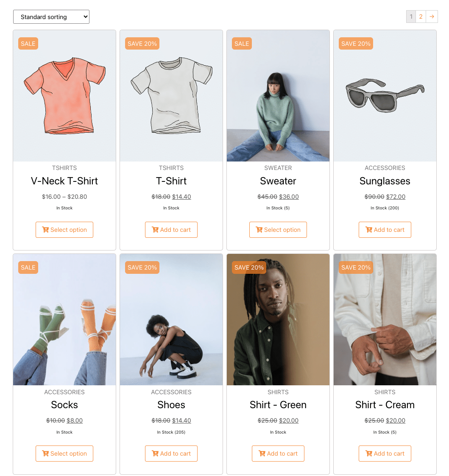
Task: Select current page 1 in pagination
Action: point(411,17)
